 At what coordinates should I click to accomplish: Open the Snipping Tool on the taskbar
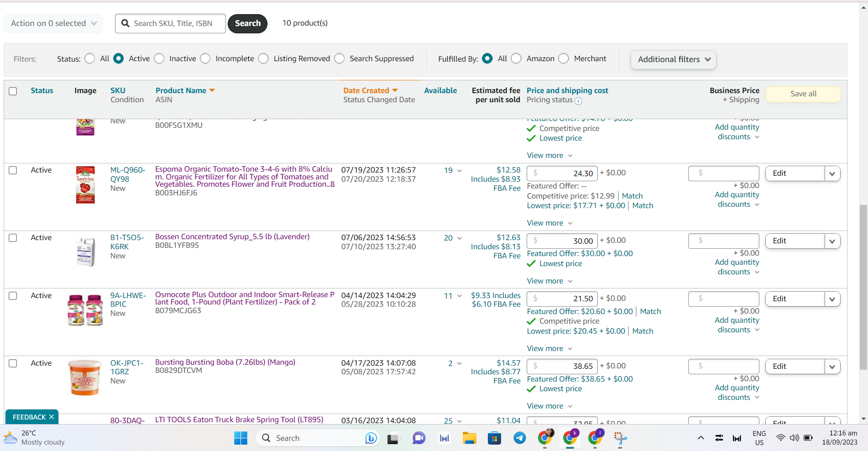click(x=620, y=438)
